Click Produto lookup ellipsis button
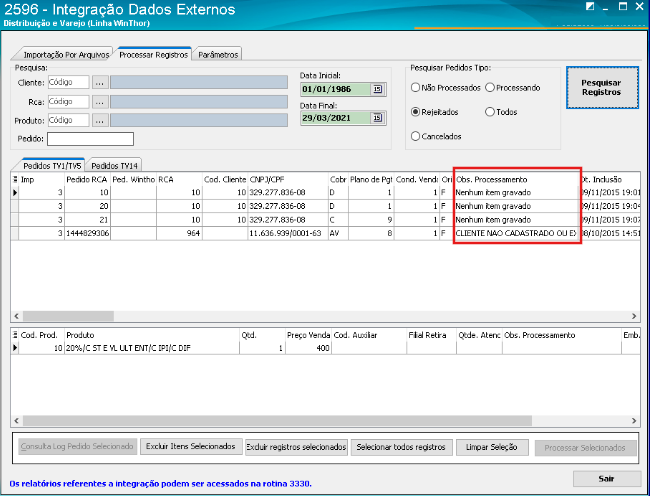Image resolution: width=651 pixels, height=496 pixels. pos(100,121)
